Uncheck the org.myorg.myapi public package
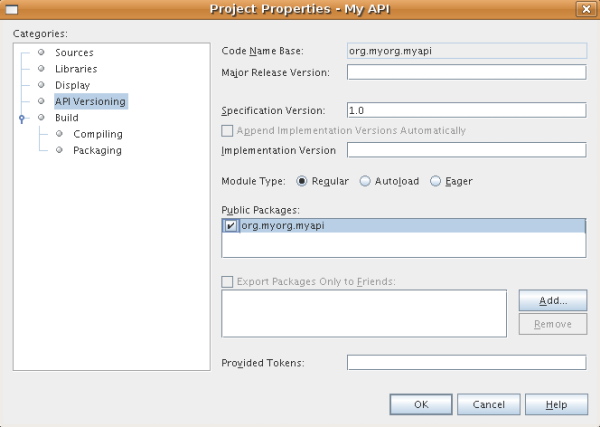Viewport: 600px width, 427px height. [x=231, y=226]
